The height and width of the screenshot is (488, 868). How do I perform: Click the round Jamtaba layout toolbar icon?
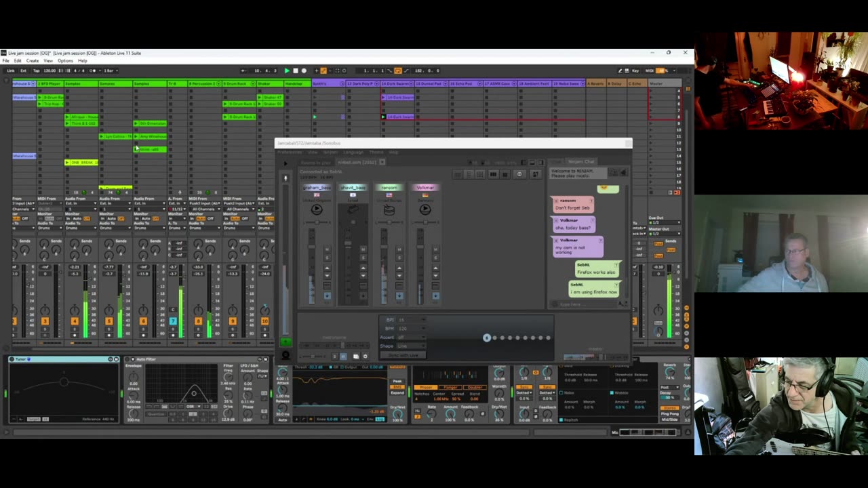pos(519,175)
